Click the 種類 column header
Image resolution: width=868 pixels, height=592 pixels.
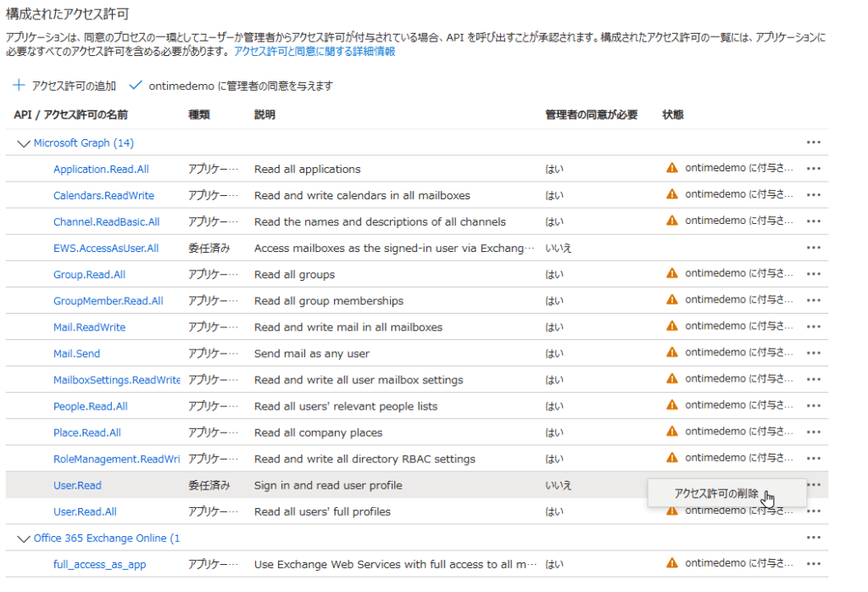click(198, 114)
